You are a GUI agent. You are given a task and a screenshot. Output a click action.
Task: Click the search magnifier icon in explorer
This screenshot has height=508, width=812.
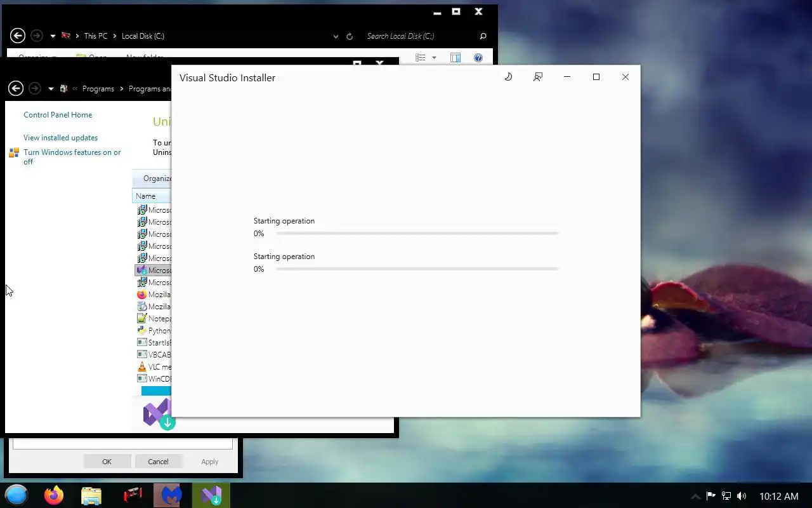pos(483,36)
